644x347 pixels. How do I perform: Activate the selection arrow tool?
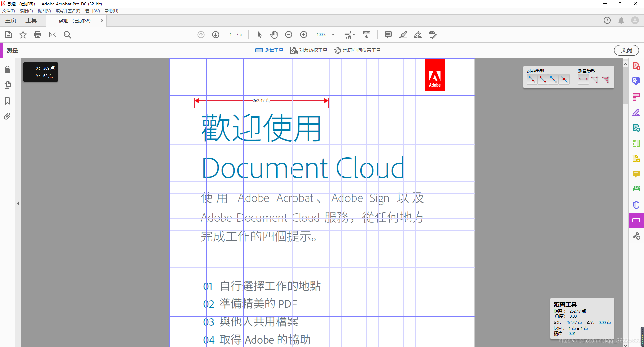pyautogui.click(x=259, y=35)
